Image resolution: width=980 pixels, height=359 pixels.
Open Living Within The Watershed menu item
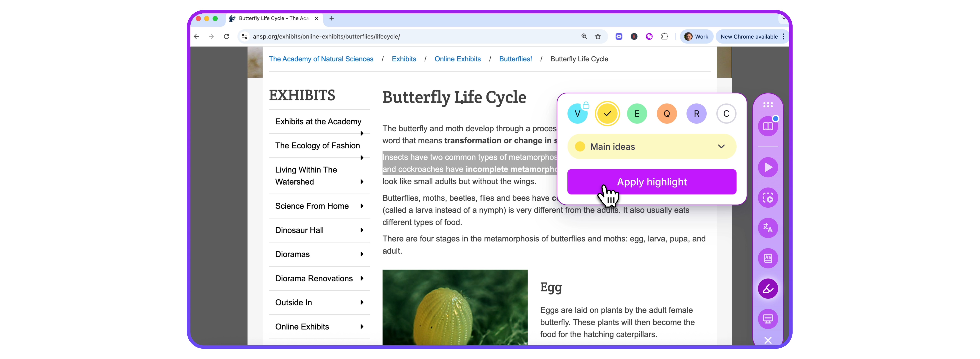click(306, 176)
